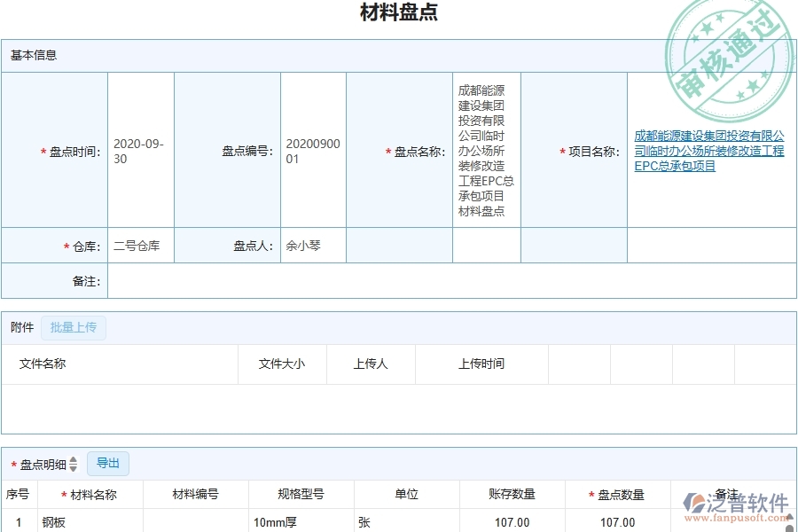Select the 附件 section header
Screen dimensions: 798x532
pos(21,327)
